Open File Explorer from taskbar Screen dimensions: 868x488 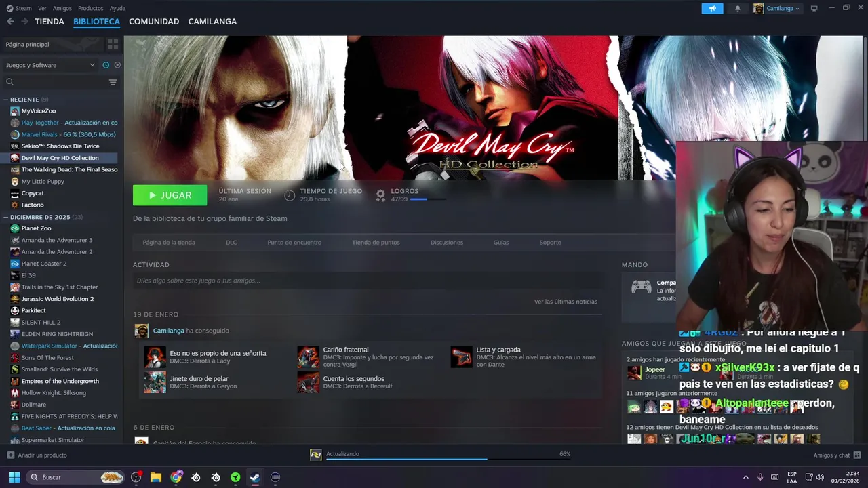click(155, 477)
